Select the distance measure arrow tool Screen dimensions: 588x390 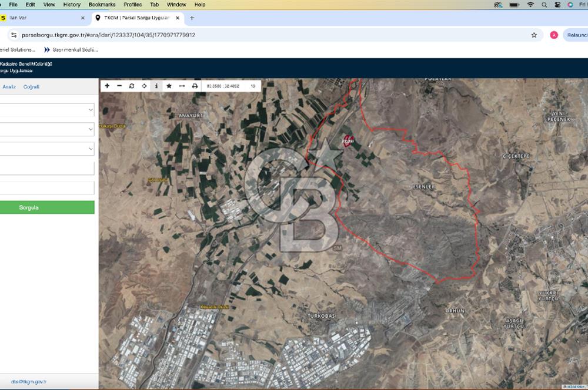click(182, 86)
